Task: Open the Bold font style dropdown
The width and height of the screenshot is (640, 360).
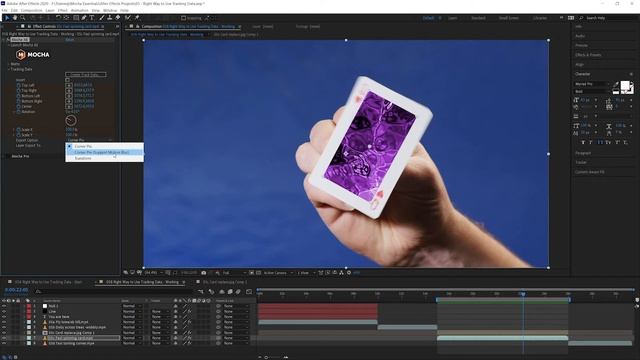Action: coord(593,91)
